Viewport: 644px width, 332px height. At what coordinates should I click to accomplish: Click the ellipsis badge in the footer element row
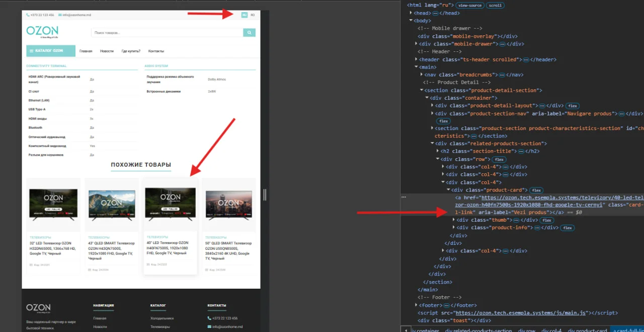point(446,305)
